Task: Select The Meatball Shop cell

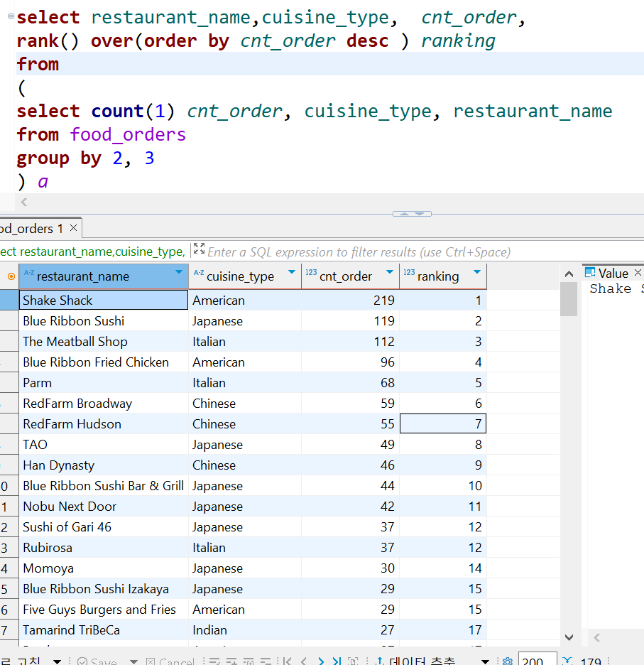Action: [104, 342]
